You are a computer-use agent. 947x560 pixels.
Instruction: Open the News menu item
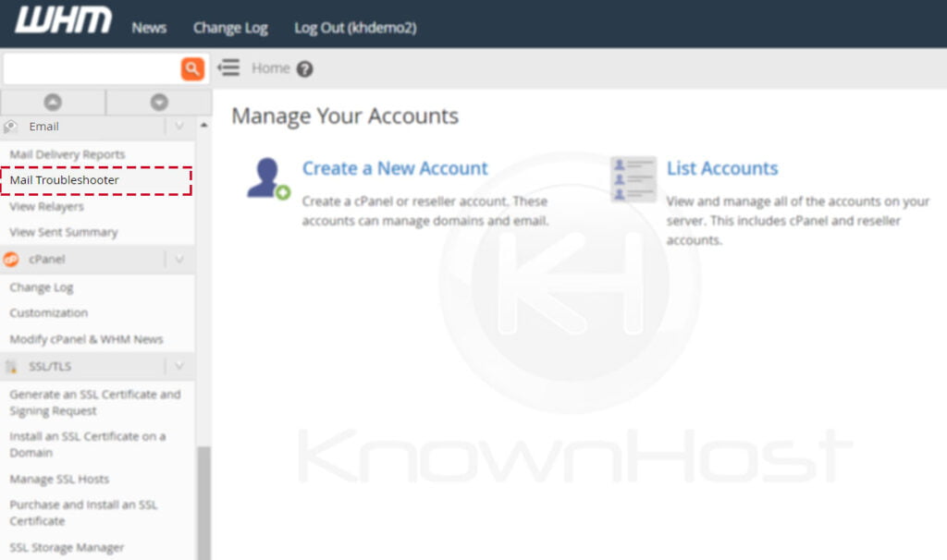(149, 28)
